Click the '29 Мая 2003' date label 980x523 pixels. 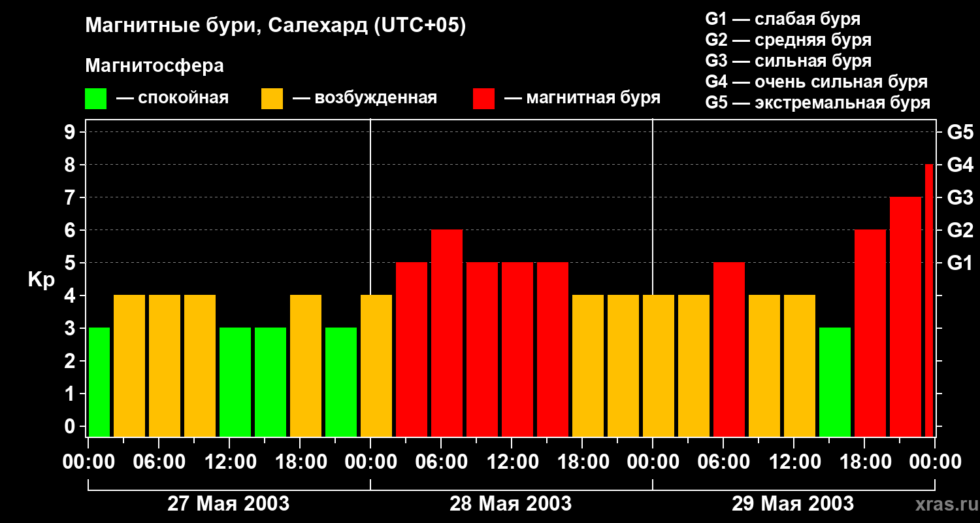(x=793, y=503)
